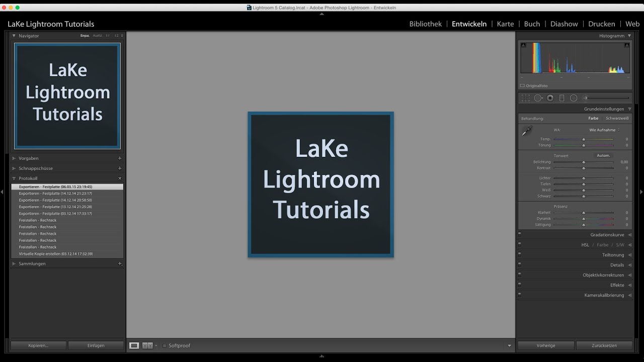Enable the Softproof checkbox

pyautogui.click(x=165, y=346)
